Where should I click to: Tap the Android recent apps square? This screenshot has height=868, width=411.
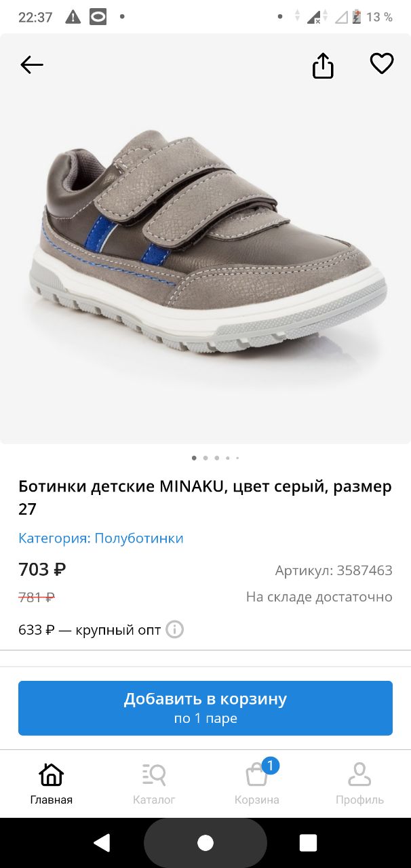(x=308, y=842)
